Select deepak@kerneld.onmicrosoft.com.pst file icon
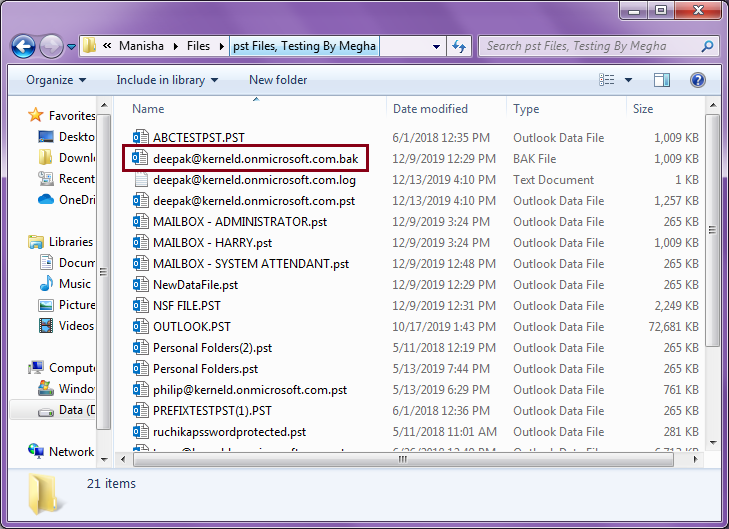The width and height of the screenshot is (729, 529). pyautogui.click(x=140, y=200)
